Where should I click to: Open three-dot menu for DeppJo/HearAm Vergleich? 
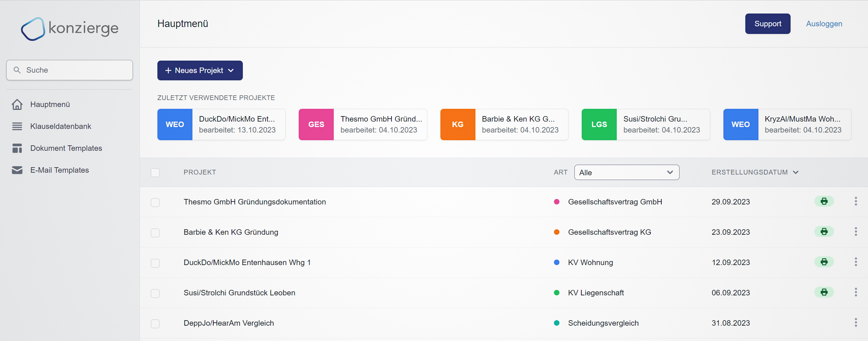pos(856,323)
